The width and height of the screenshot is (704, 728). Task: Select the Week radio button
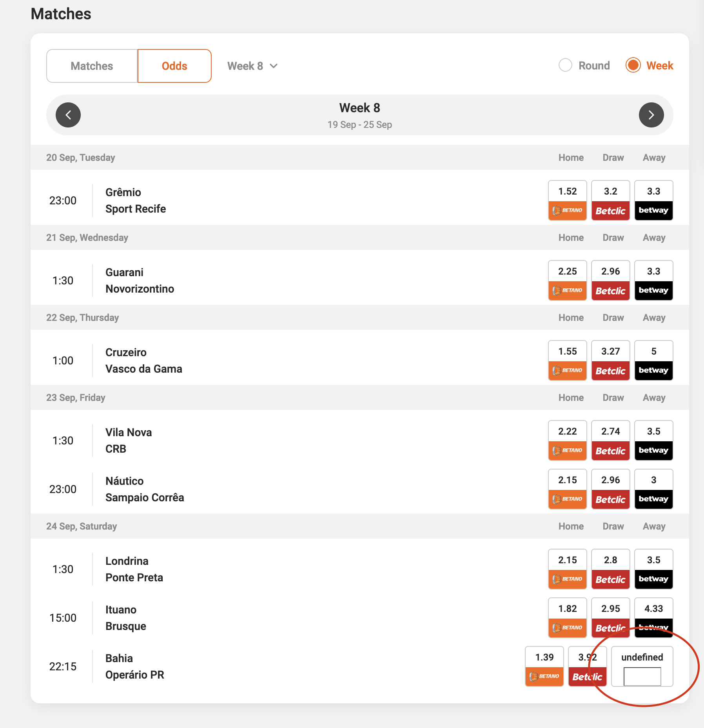point(633,66)
